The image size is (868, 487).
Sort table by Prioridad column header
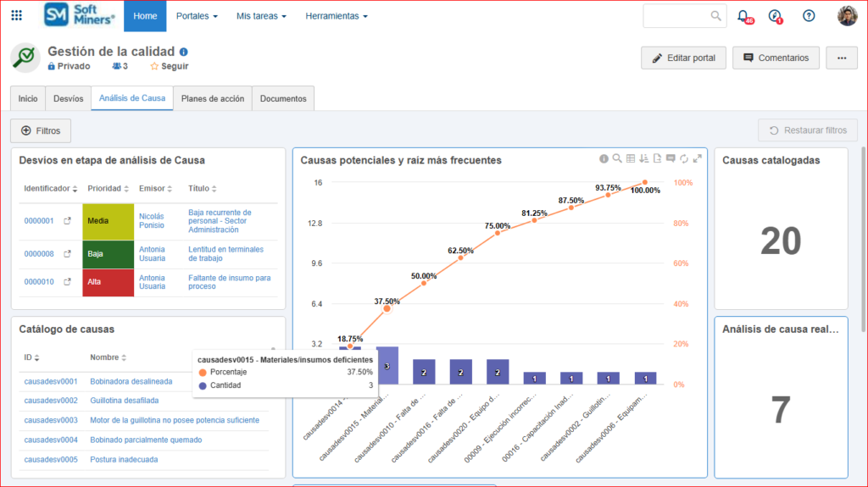[109, 188]
